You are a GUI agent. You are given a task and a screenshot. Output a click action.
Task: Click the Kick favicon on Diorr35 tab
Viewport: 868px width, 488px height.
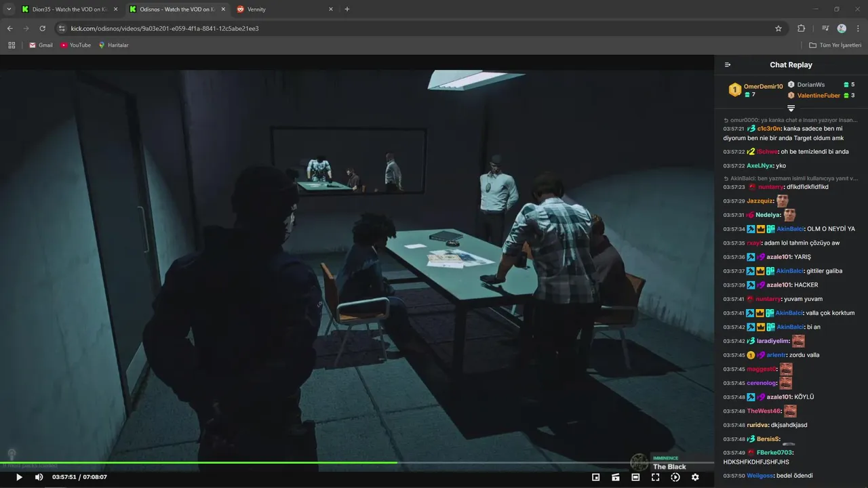click(25, 9)
